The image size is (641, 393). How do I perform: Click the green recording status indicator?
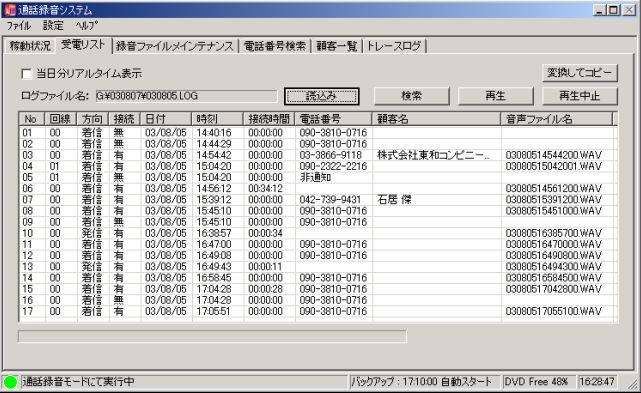coord(10,382)
